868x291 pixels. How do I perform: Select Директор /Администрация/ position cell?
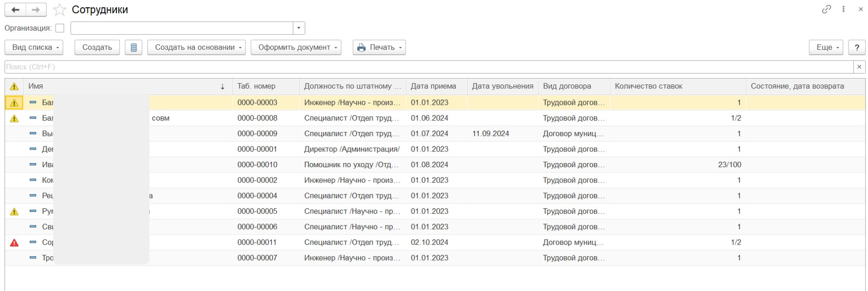(x=352, y=149)
